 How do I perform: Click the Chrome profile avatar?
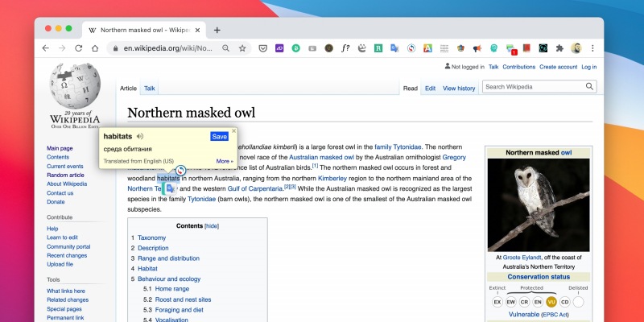[x=576, y=48]
